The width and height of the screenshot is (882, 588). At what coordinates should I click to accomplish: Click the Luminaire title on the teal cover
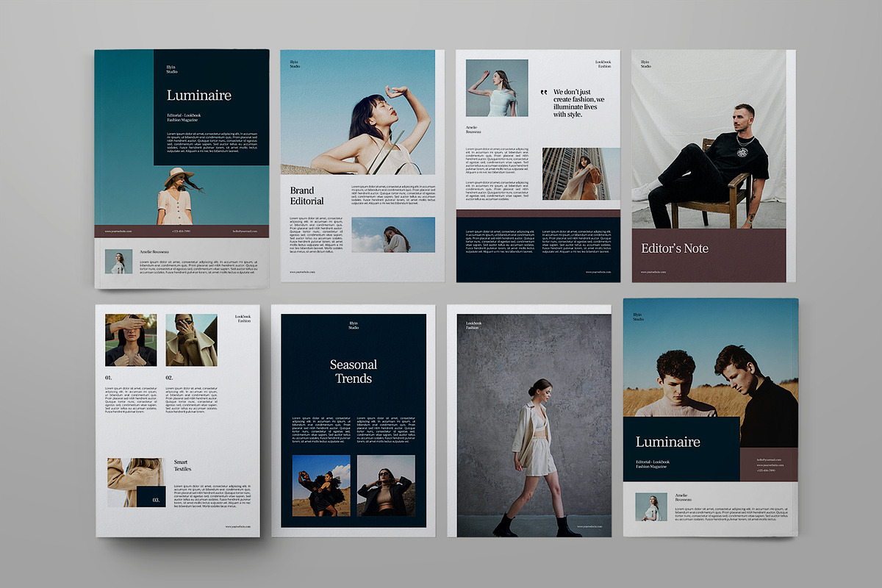pos(198,95)
